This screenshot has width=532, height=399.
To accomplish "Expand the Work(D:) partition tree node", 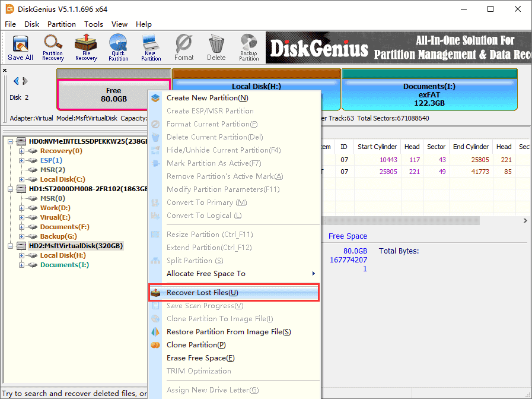I will (x=22, y=208).
